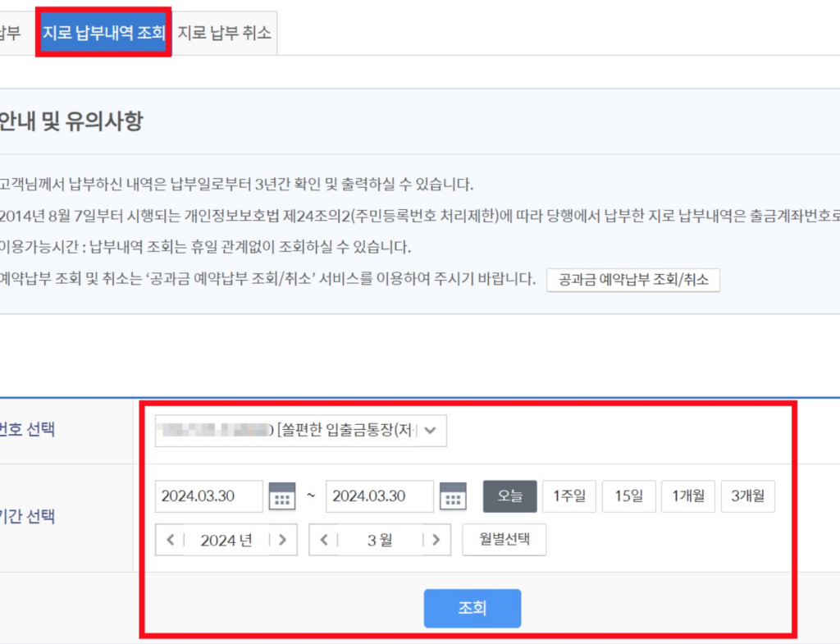Viewport: 840px width, 644px height.
Task: Open 월별선택 monthly selection
Action: coord(504,540)
